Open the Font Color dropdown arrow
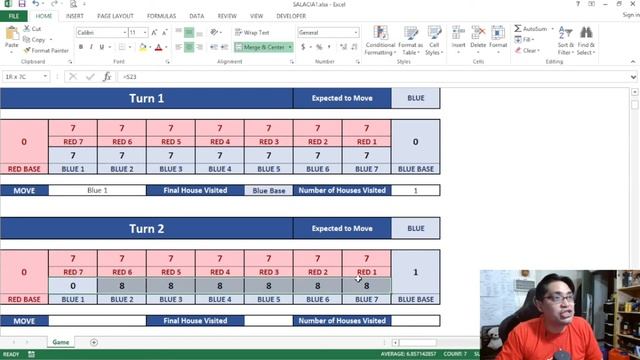Viewport: 640px width, 360px height. click(x=166, y=47)
